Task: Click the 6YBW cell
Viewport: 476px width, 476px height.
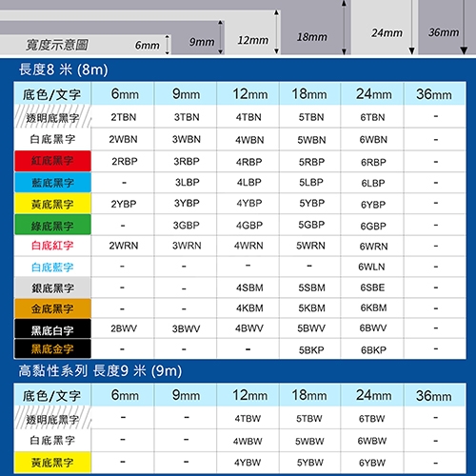Action: pos(372,463)
